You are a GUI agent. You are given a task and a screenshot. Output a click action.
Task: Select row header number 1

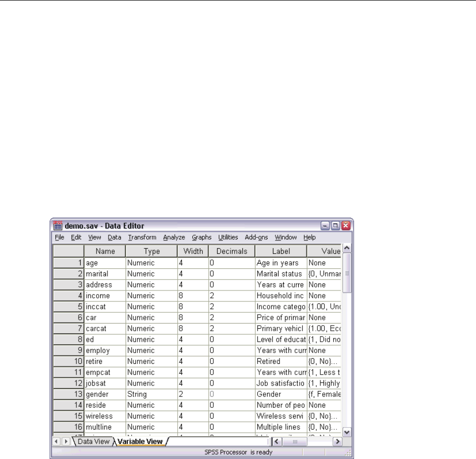[x=68, y=263]
